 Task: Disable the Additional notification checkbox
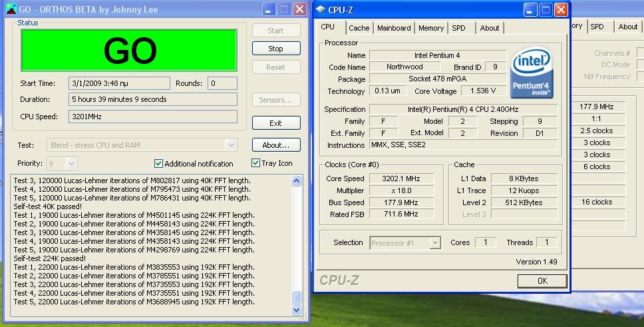(158, 164)
